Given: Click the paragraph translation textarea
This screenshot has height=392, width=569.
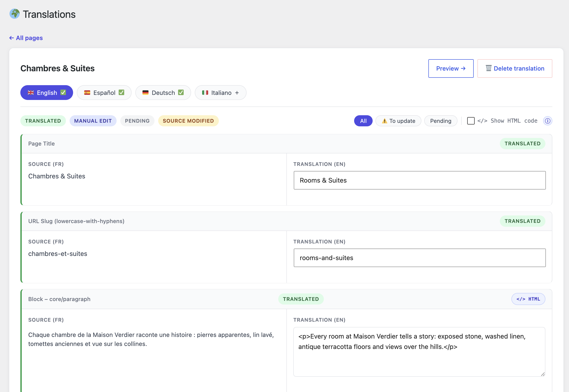Looking at the screenshot, I should tap(419, 352).
